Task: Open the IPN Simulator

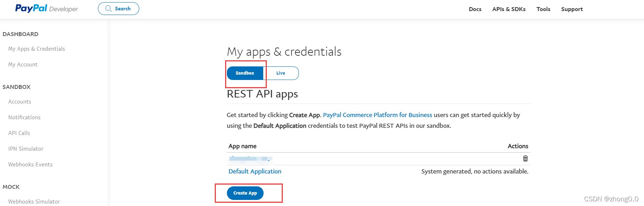Action: [26, 149]
